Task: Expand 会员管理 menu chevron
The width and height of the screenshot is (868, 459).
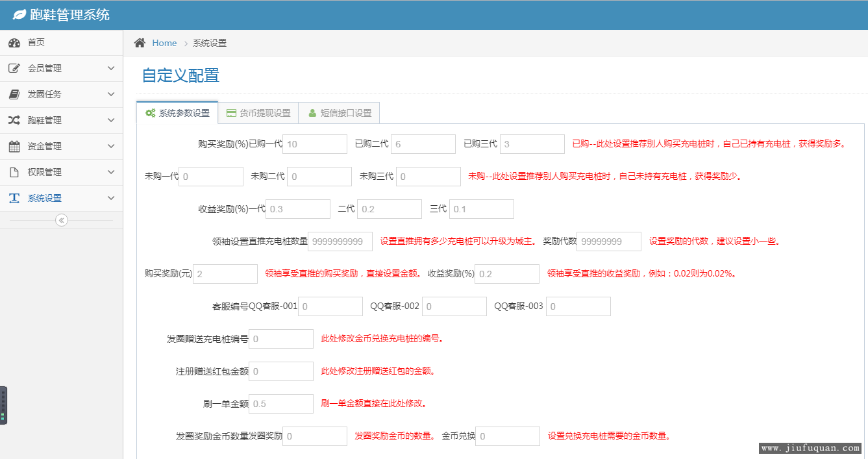Action: pos(111,68)
